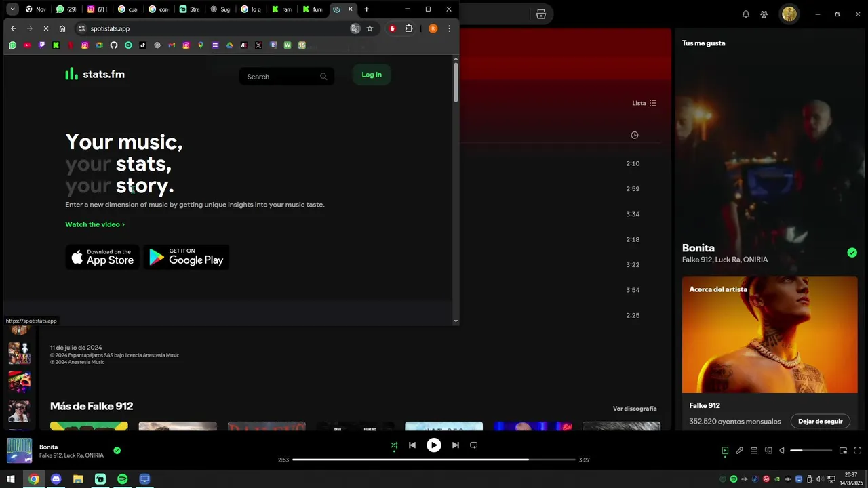
Task: Open the tab search dropdown arrow
Action: pyautogui.click(x=12, y=9)
